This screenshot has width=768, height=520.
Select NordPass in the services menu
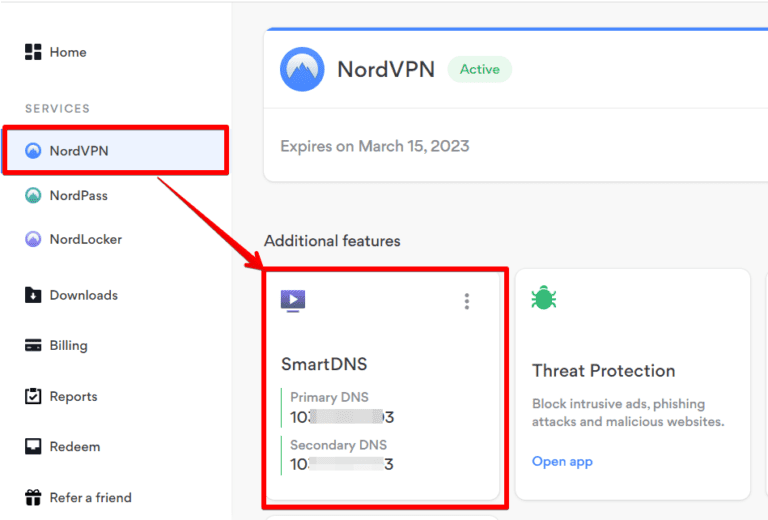78,196
